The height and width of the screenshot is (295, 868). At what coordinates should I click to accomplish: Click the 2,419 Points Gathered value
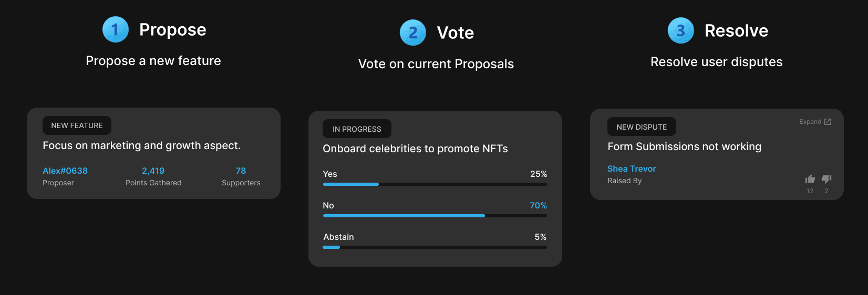pyautogui.click(x=153, y=171)
